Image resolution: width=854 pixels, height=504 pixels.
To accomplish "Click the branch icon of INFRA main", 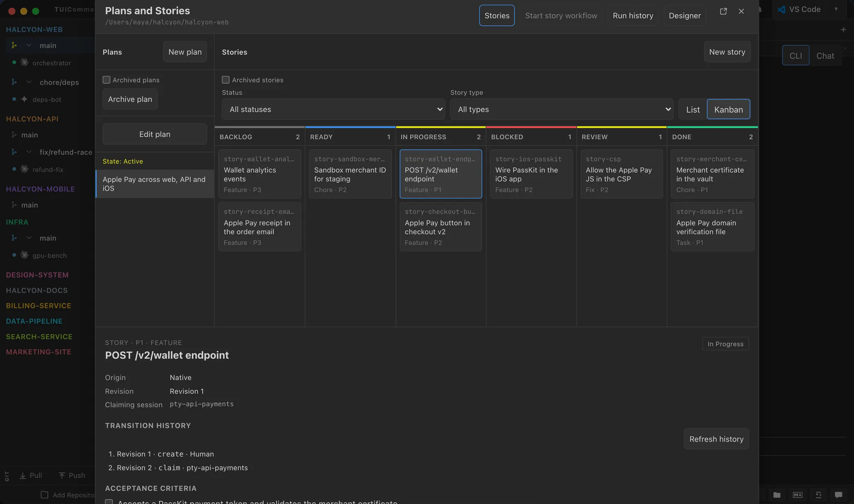I will 14,238.
